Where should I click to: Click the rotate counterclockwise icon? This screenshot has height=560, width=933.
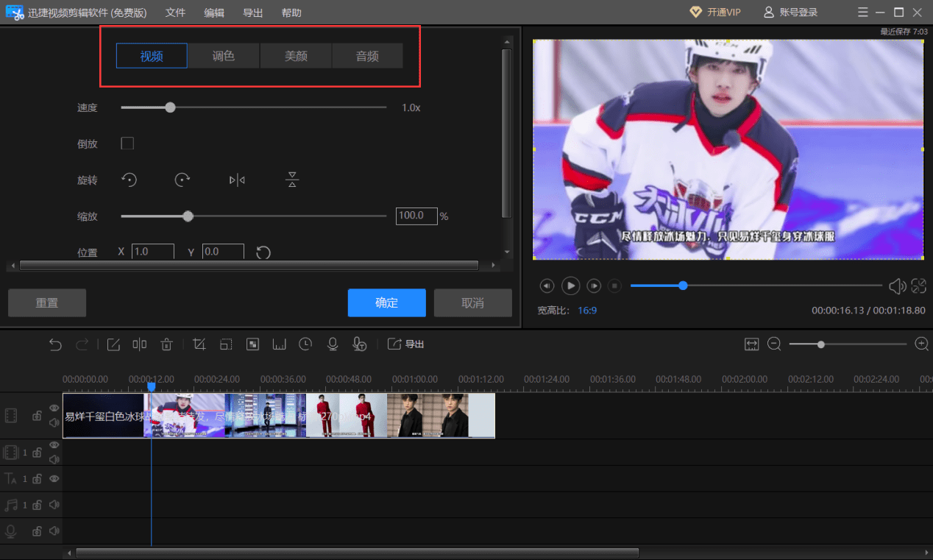pyautogui.click(x=130, y=180)
